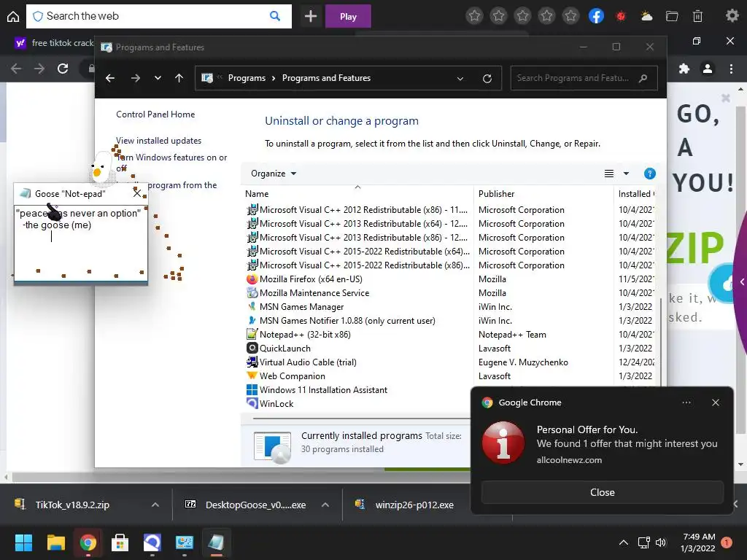Expand options for TikTok_v18.9.2.zip download
This screenshot has height=560, width=747.
click(155, 505)
